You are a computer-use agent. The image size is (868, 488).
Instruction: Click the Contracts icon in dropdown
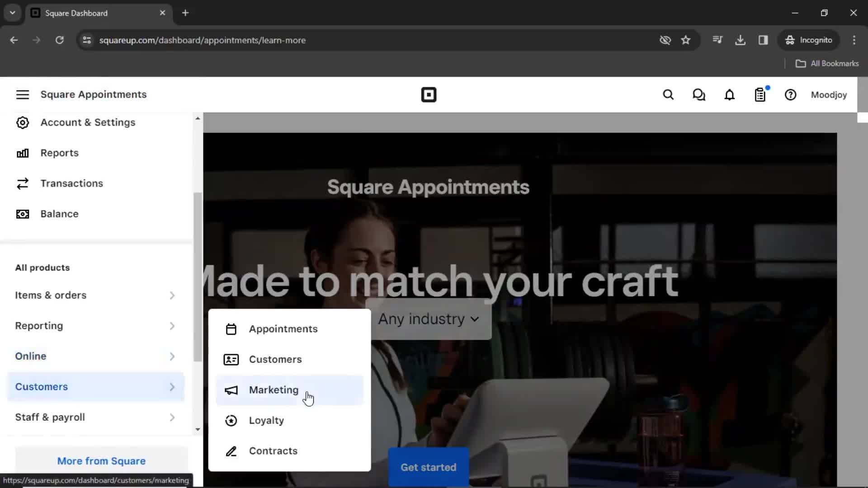click(x=231, y=450)
